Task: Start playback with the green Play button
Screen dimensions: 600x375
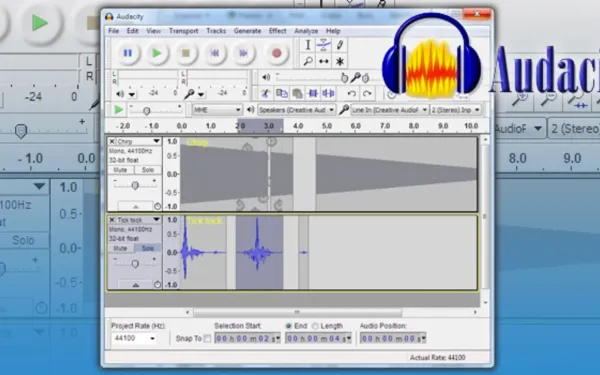Action: pos(157,53)
